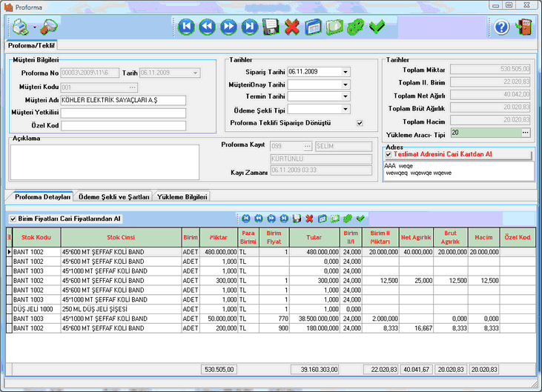Screen dimensions: 542x392
Task: Open the printer dropdown arrow
Action: [x=35, y=27]
